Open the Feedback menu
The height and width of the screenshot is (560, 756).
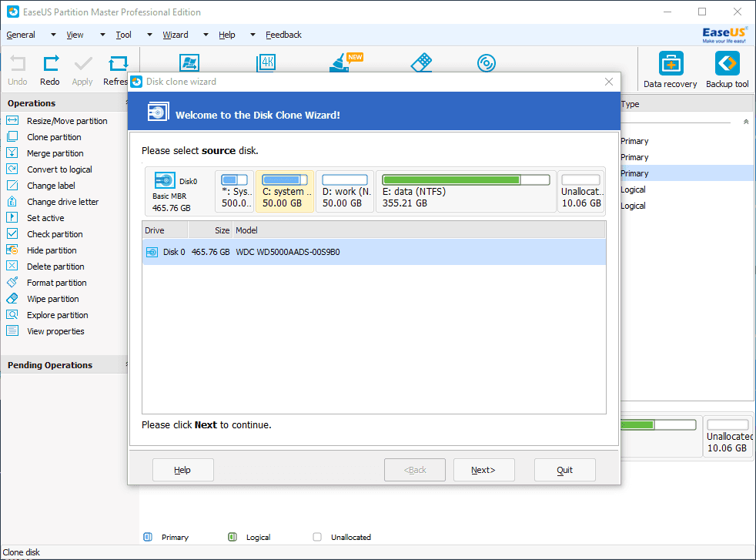pos(283,35)
